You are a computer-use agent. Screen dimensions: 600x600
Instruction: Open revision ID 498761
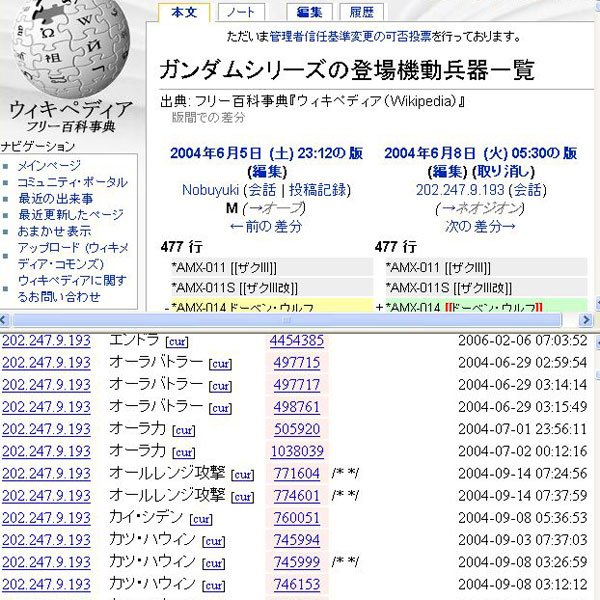(297, 407)
